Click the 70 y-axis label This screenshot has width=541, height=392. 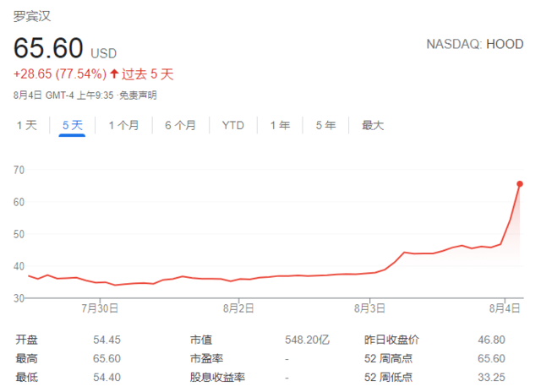coord(19,170)
